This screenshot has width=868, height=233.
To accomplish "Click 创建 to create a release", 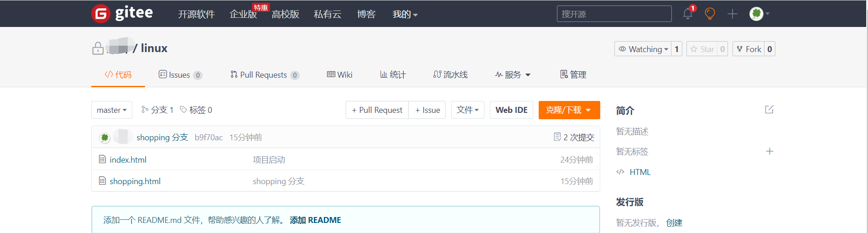I will (674, 222).
